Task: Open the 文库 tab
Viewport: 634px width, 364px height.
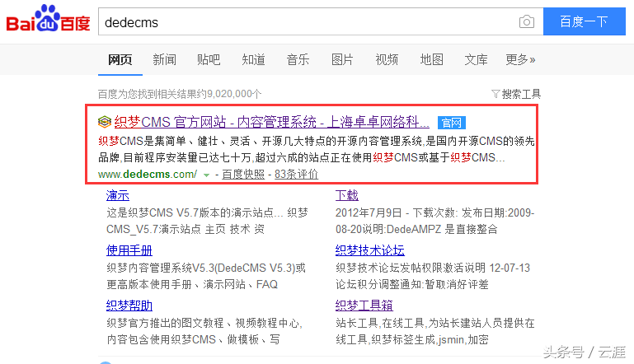Action: point(476,60)
